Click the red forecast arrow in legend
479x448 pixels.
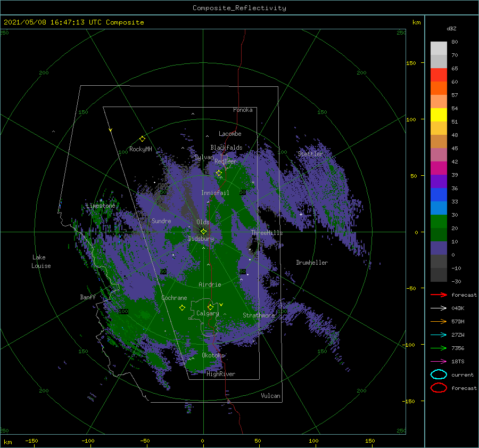439,295
